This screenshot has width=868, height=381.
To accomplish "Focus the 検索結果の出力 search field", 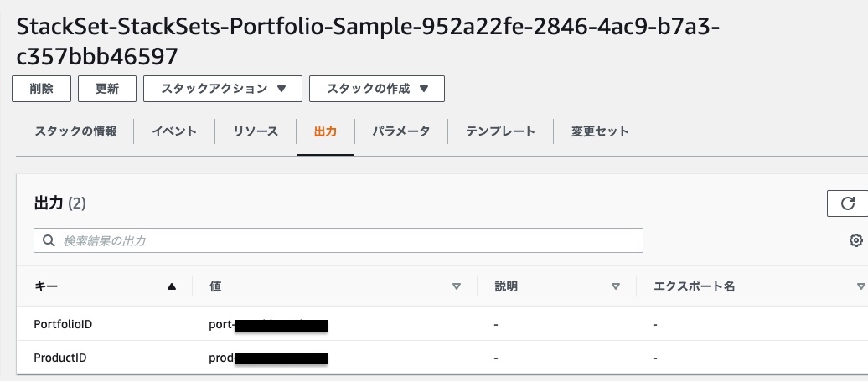I will coord(338,240).
